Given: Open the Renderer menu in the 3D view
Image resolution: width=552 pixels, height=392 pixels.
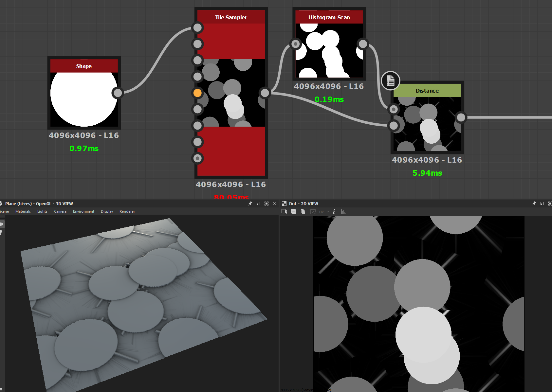Looking at the screenshot, I should tap(127, 211).
